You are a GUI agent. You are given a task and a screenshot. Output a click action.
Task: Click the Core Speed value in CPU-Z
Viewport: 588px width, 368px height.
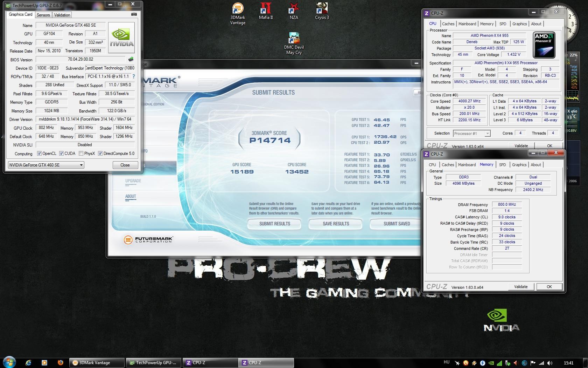coord(469,101)
